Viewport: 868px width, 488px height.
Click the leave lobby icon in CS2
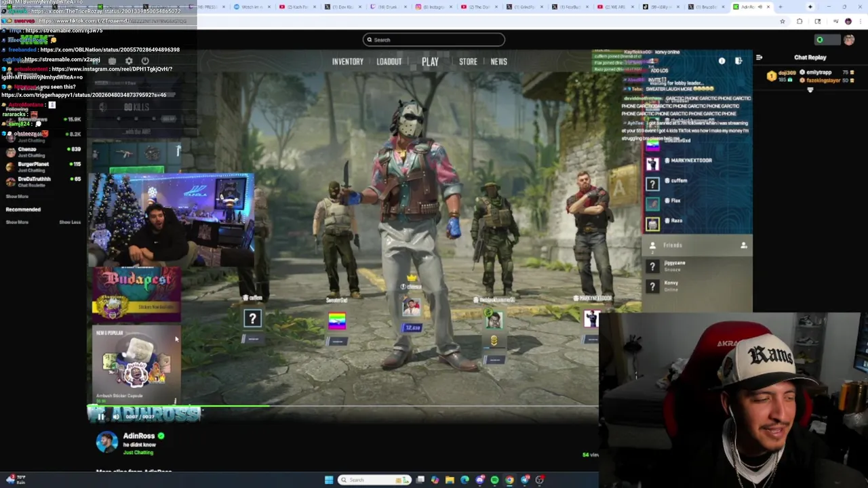tap(738, 61)
